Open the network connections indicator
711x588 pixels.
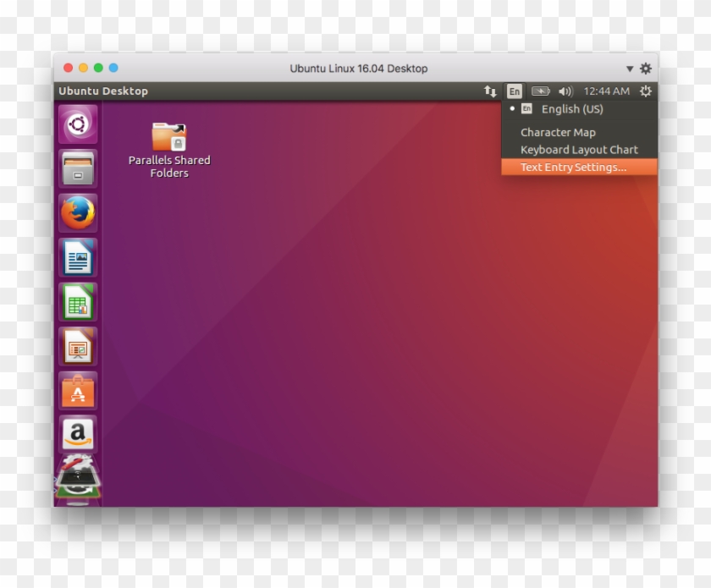click(490, 91)
